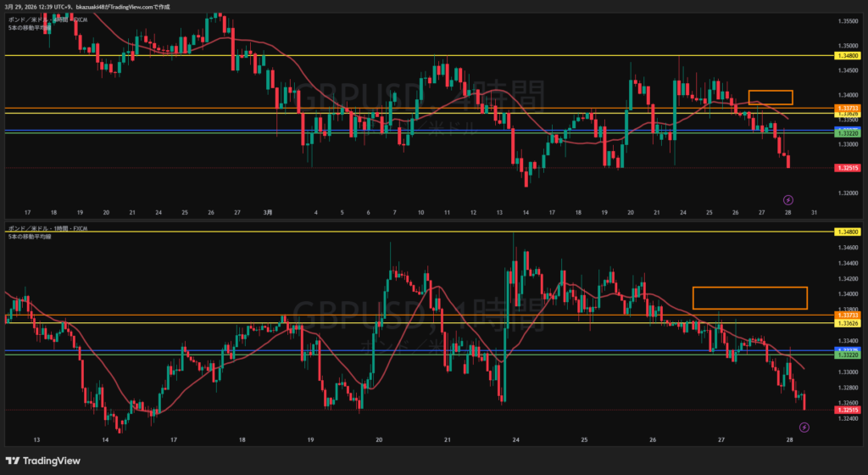The image size is (868, 475).
Task: Click the 1.35000 value on upper price scale
Action: [x=847, y=46]
